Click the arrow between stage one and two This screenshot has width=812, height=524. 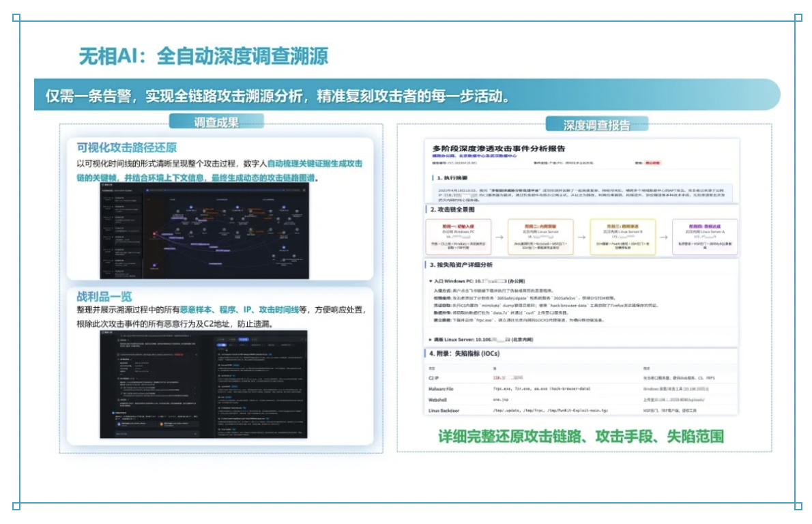point(499,237)
